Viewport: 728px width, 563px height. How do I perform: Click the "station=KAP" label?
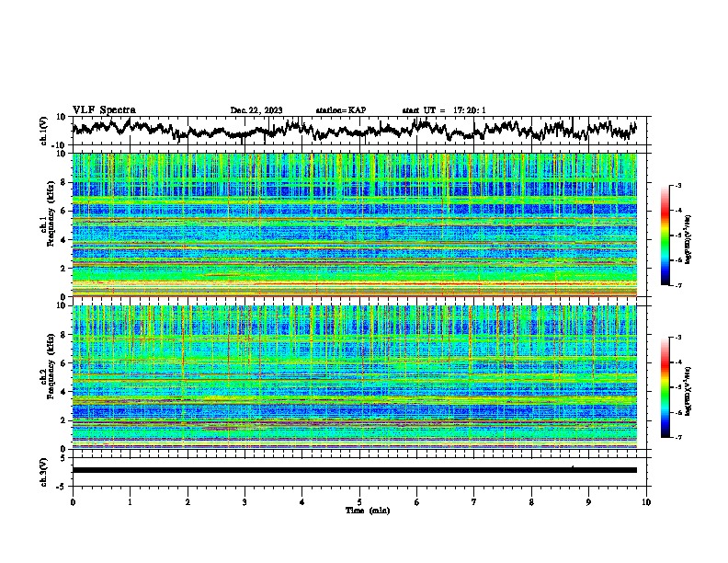[341, 110]
